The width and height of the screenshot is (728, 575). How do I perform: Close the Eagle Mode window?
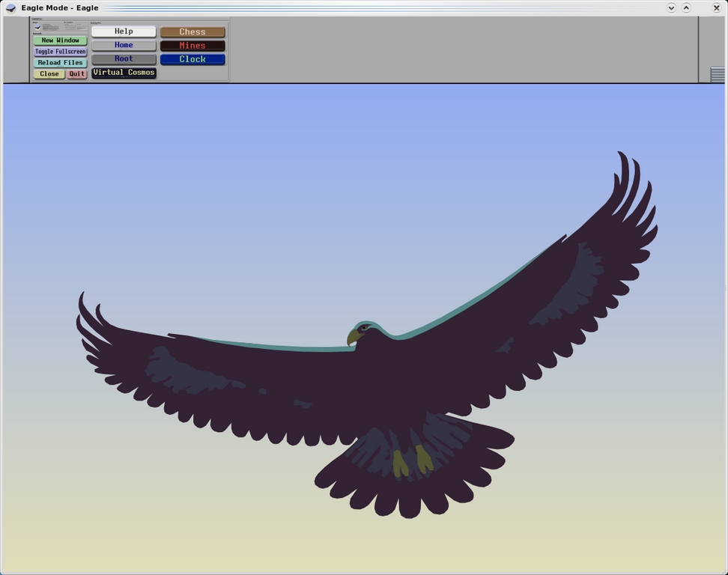[716, 7]
